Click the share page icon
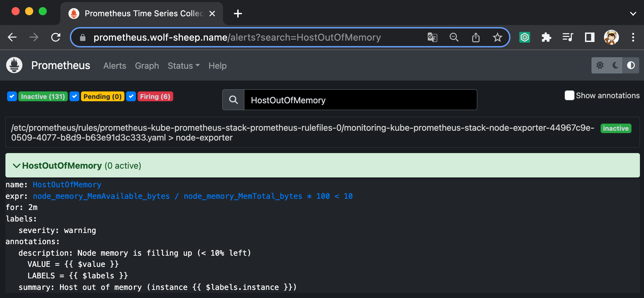644x298 pixels. point(476,37)
